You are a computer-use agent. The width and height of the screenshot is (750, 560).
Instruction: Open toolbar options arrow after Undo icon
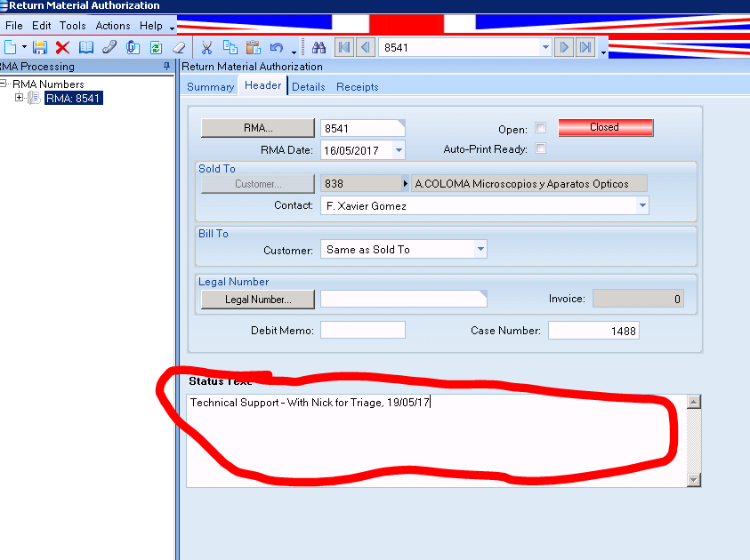[294, 52]
